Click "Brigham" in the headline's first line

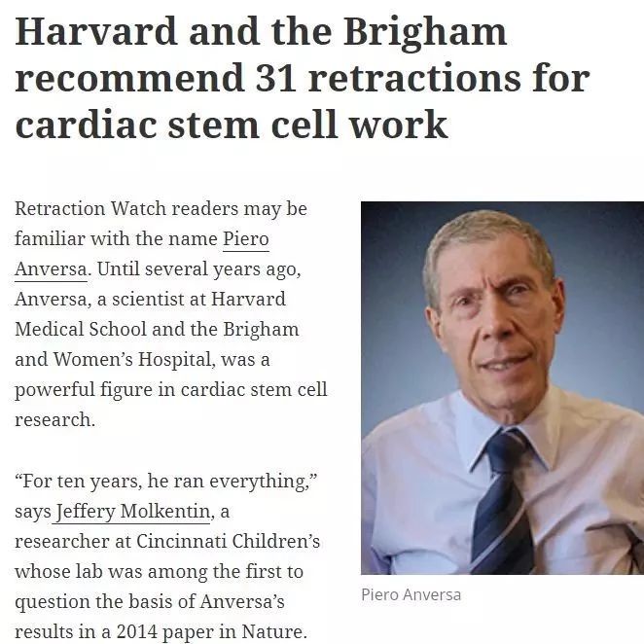(x=425, y=32)
